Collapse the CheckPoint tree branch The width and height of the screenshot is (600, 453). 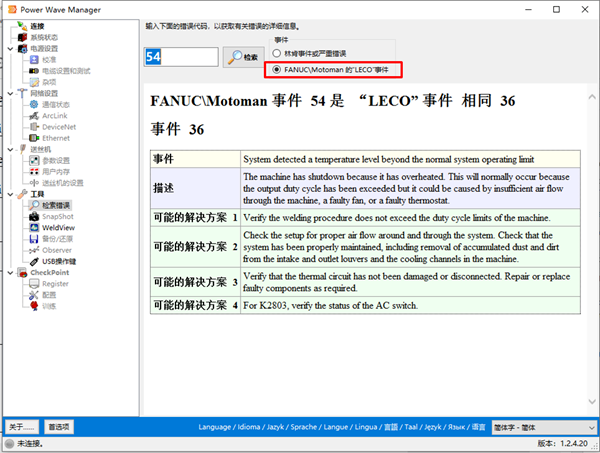coord(10,273)
